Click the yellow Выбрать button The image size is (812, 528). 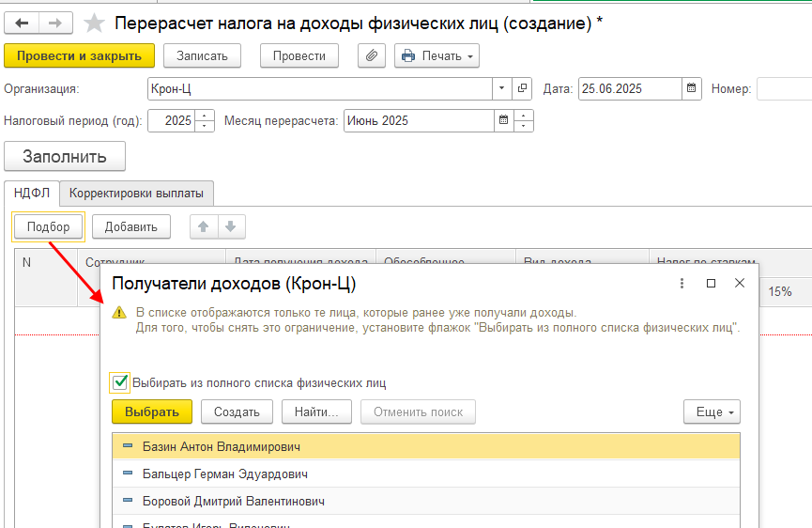pos(151,412)
